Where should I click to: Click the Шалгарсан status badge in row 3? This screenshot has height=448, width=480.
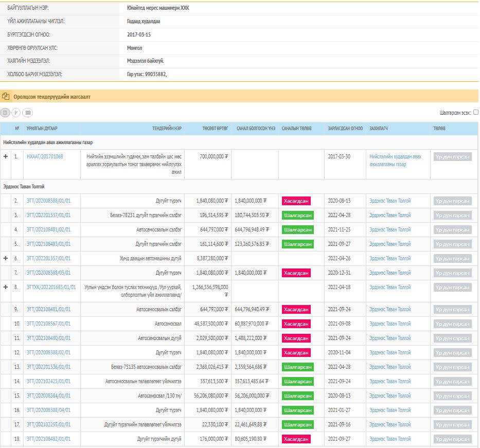click(297, 216)
